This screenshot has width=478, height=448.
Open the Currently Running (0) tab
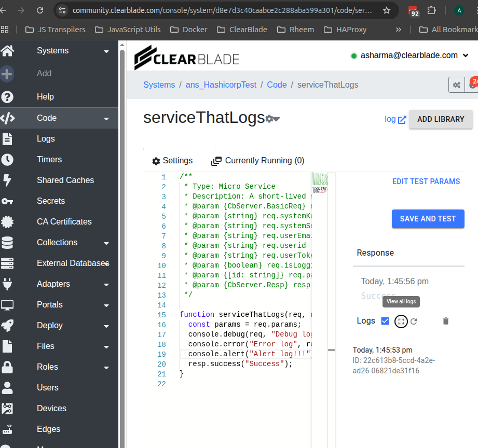[258, 161]
